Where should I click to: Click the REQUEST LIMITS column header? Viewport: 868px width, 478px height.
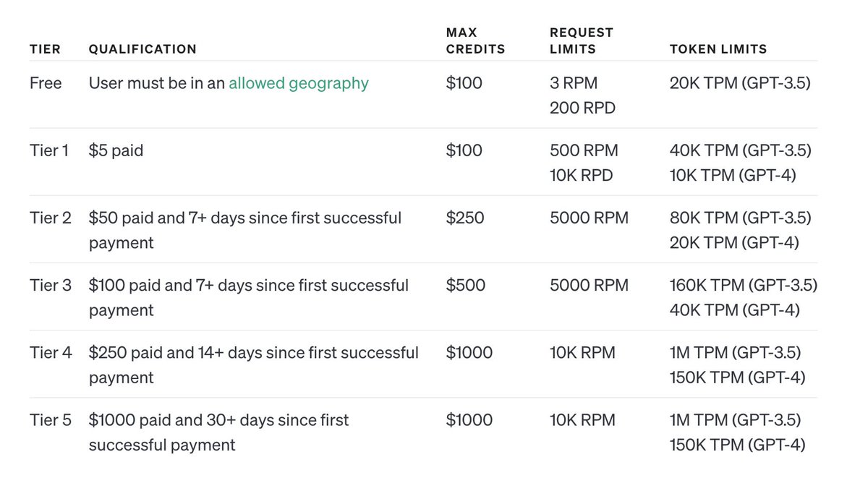point(582,40)
